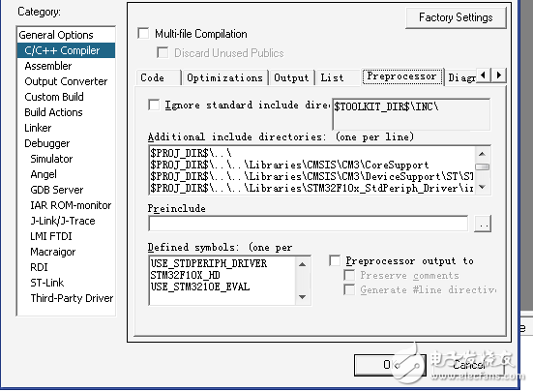Click include directories scroll up arrow
This screenshot has height=392, width=533.
[482, 154]
